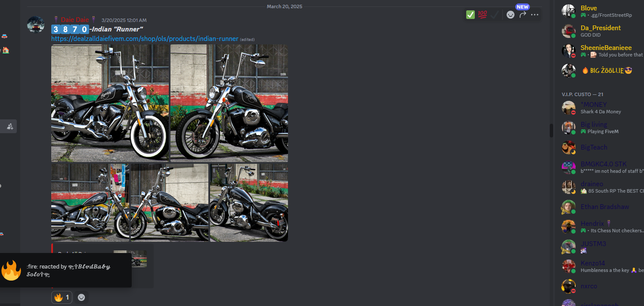Open the top-left motorcycle image

pyautogui.click(x=110, y=103)
